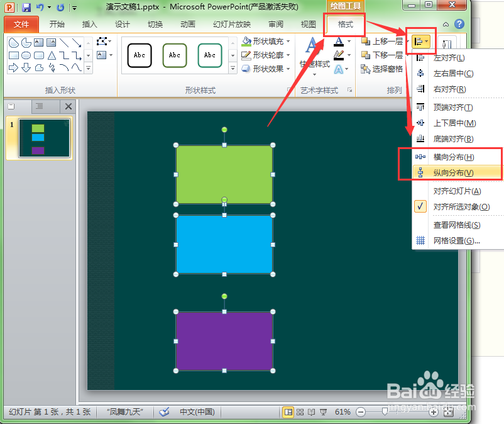Choose 左右居中(C) from align menu
This screenshot has height=424, width=504.
pyautogui.click(x=457, y=74)
